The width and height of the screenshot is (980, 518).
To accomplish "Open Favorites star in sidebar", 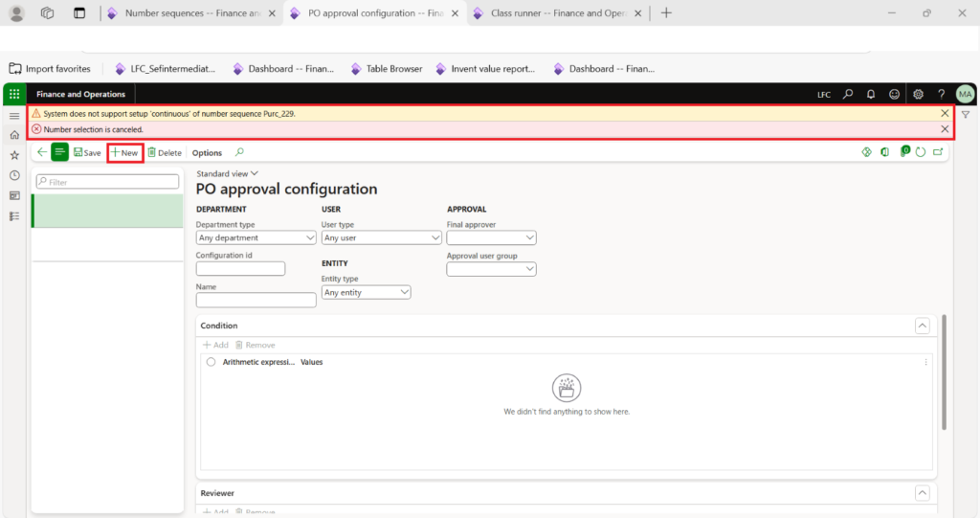I will click(x=14, y=155).
